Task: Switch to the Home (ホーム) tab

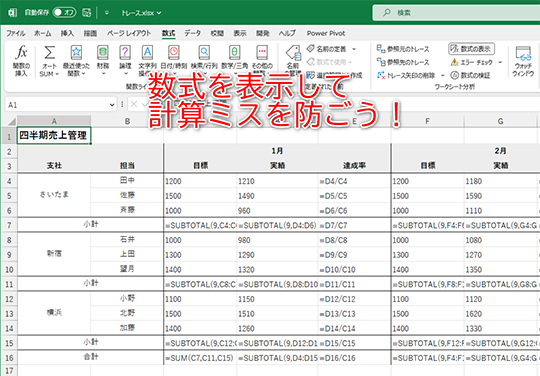Action: tap(43, 33)
